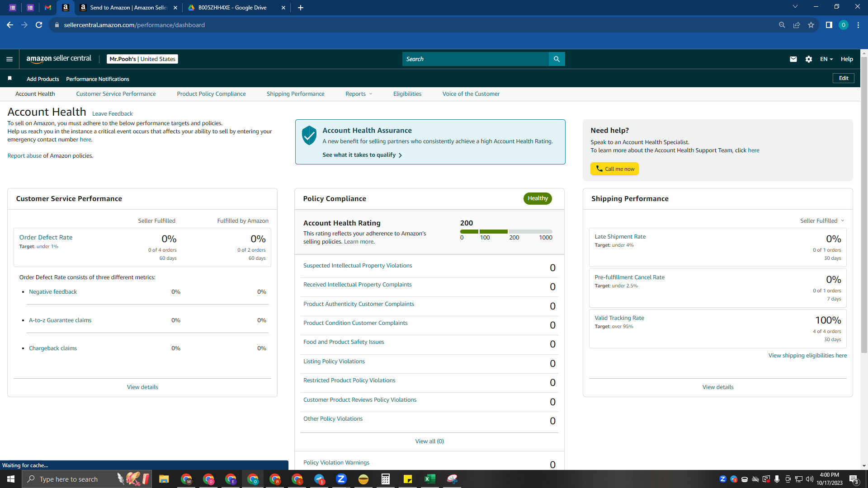Screen dimensions: 868x488
Task: Open Calculator from the taskbar
Action: click(386, 479)
